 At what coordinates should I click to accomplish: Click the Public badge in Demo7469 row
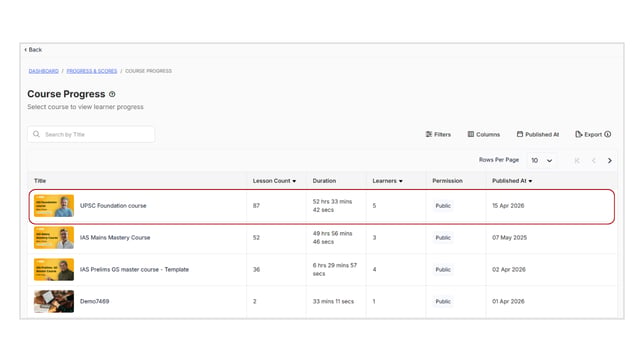point(443,301)
